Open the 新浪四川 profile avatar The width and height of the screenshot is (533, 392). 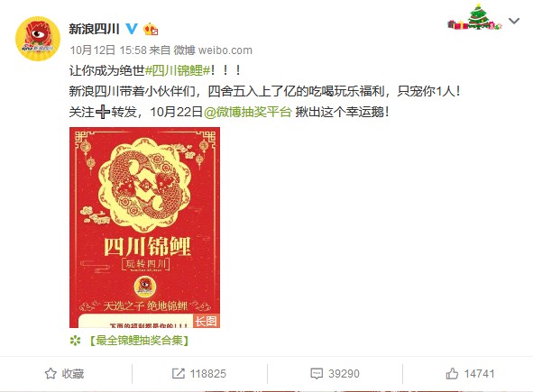click(38, 39)
